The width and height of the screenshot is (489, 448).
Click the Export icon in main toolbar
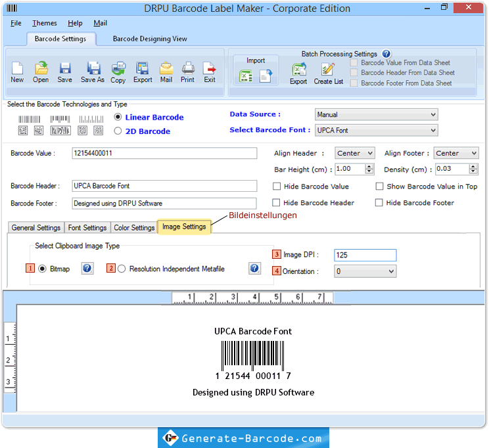click(143, 68)
